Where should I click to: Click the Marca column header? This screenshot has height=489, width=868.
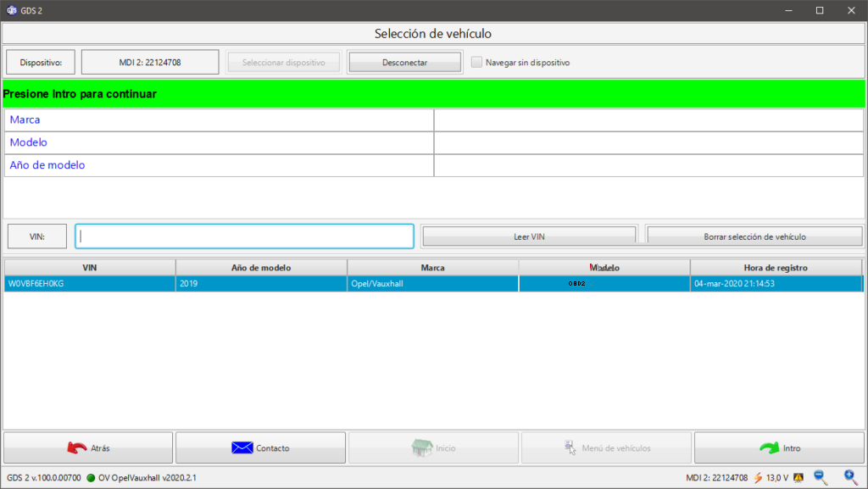432,268
